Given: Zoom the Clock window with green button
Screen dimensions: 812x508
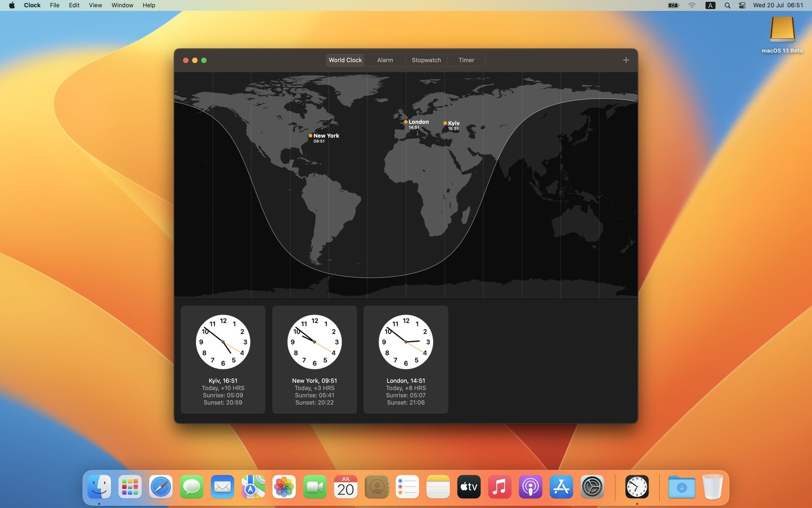Looking at the screenshot, I should tap(204, 60).
